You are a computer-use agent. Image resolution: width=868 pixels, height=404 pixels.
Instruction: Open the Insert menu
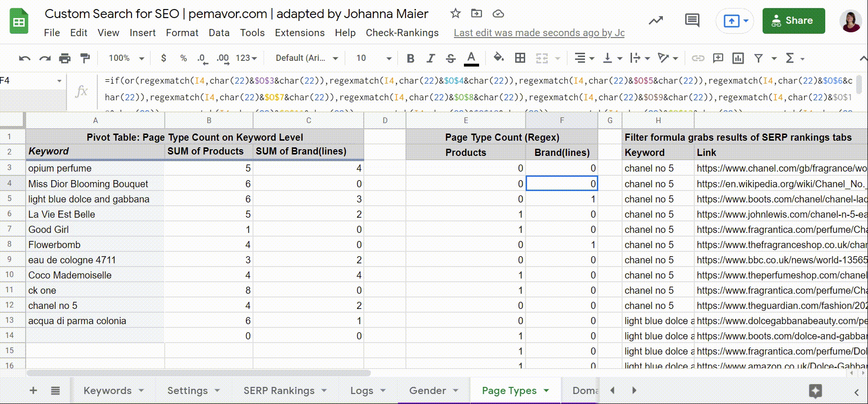(142, 33)
